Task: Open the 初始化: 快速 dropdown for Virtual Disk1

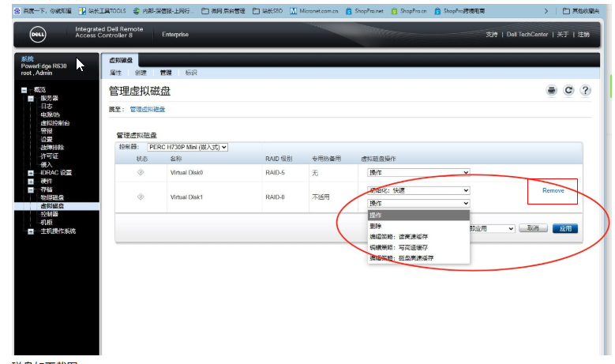Action: pyautogui.click(x=418, y=190)
